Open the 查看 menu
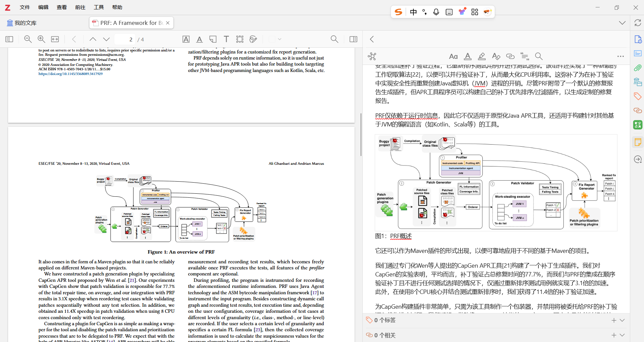This screenshot has width=644, height=342. 62,7
